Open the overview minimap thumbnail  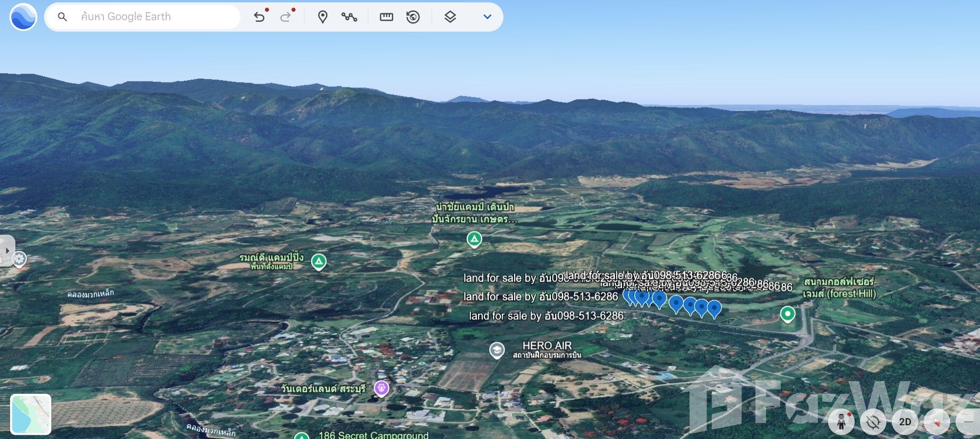[x=31, y=414]
